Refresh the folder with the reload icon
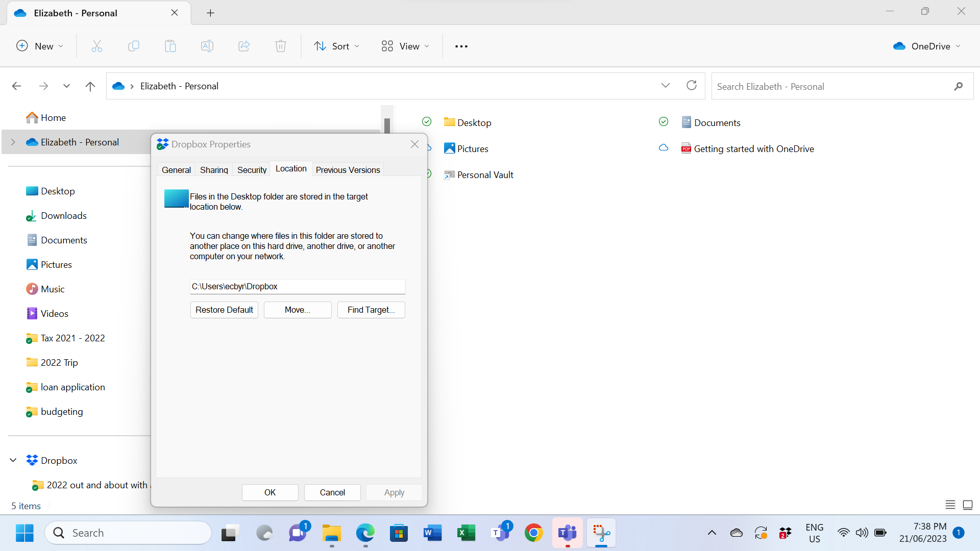980x551 pixels. pyautogui.click(x=692, y=86)
